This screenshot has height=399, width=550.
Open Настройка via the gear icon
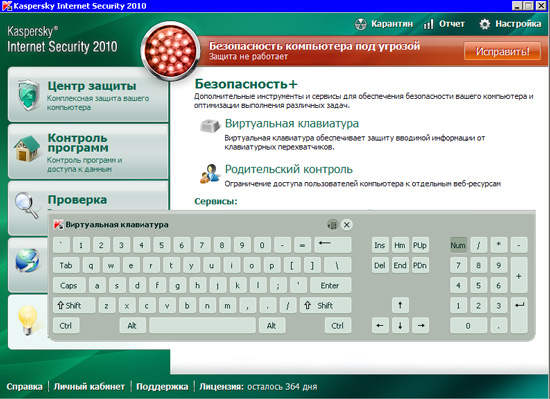click(485, 24)
